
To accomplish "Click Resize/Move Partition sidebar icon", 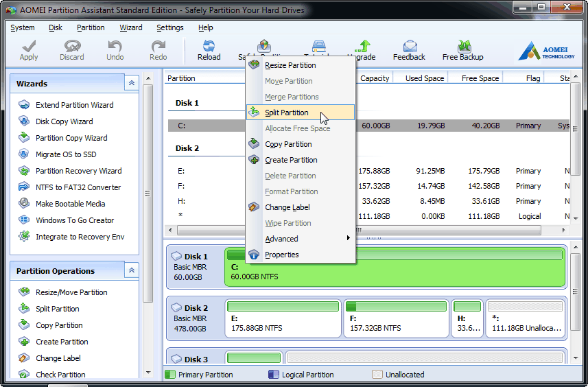I will pos(24,292).
